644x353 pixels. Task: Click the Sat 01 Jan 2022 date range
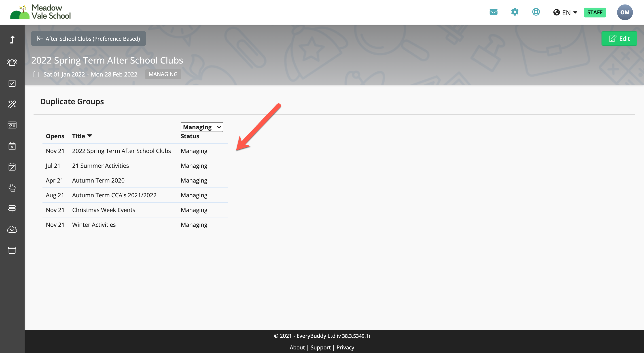pyautogui.click(x=90, y=74)
